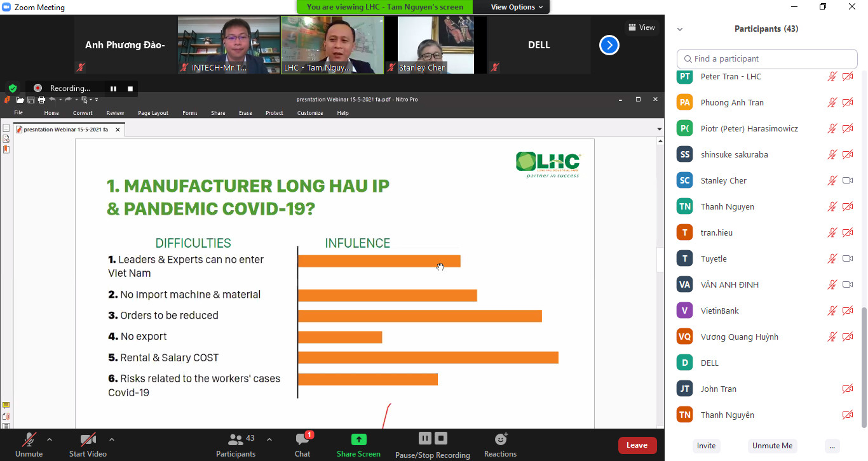Click the Unmute Me button

point(772,446)
